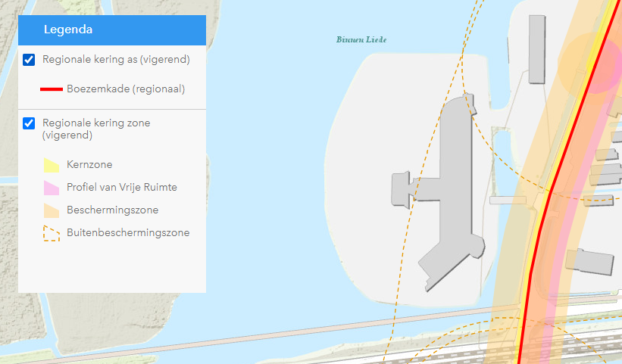The image size is (622, 364).
Task: Click the "Boezemkade (regionaal)" legend text
Action: point(126,89)
